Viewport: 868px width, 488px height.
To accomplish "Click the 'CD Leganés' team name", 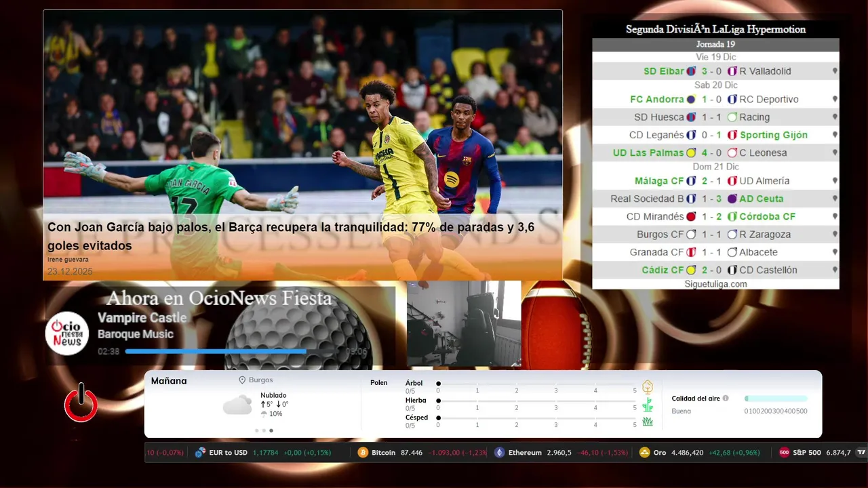I will tap(656, 135).
